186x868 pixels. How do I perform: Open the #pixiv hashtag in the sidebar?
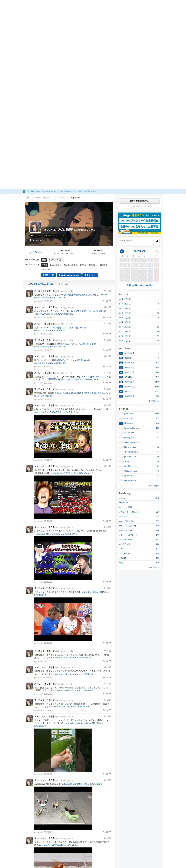(x=122, y=498)
